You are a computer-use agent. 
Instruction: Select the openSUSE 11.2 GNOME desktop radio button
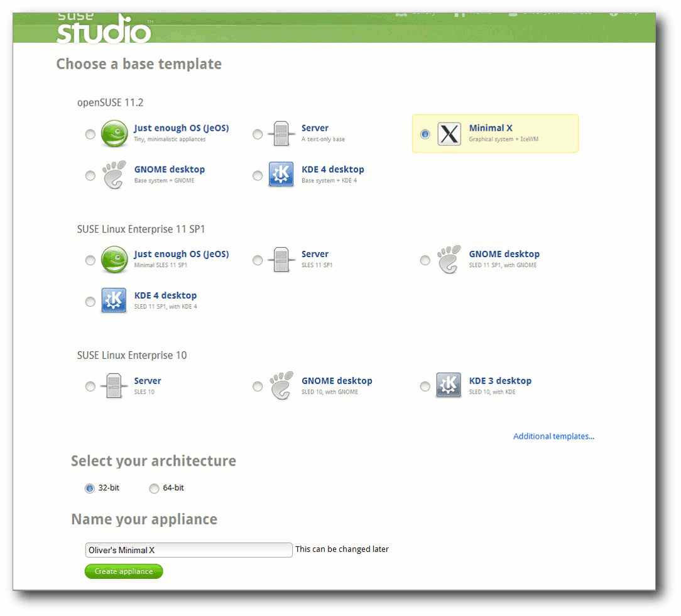pyautogui.click(x=90, y=175)
